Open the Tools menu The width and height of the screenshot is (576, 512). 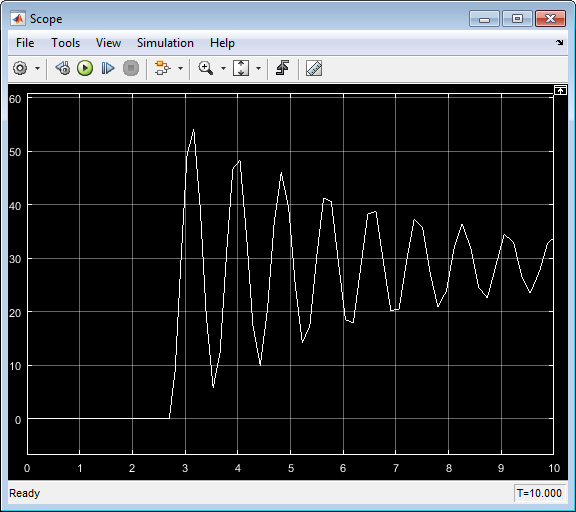(65, 43)
